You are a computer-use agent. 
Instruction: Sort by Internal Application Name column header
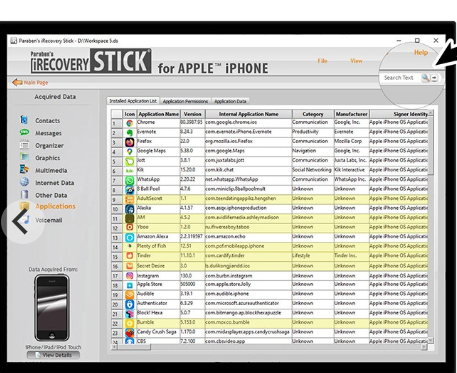(x=249, y=114)
